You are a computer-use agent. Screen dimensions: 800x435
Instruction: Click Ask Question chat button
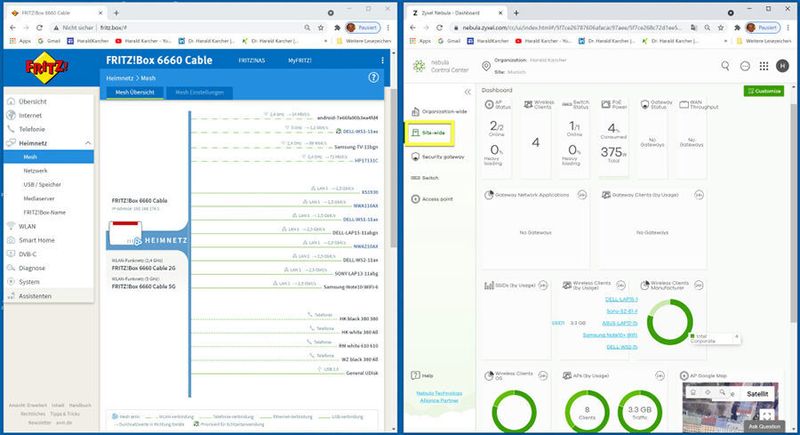764,426
